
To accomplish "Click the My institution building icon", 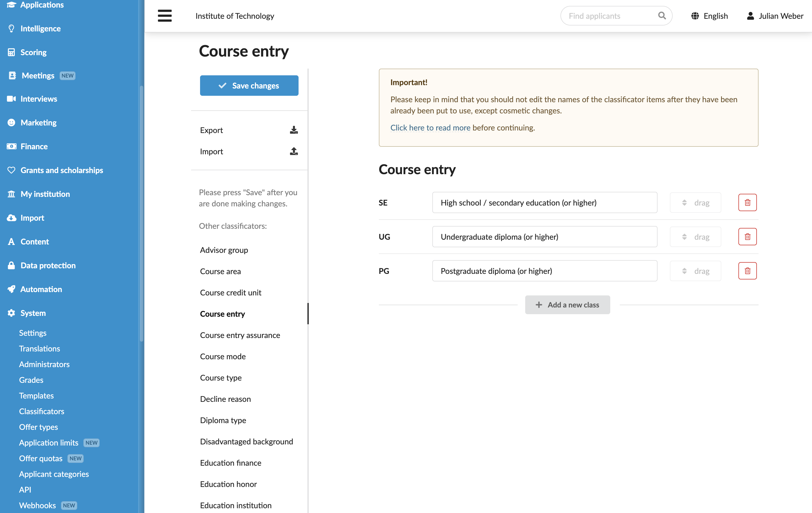I will tap(11, 194).
